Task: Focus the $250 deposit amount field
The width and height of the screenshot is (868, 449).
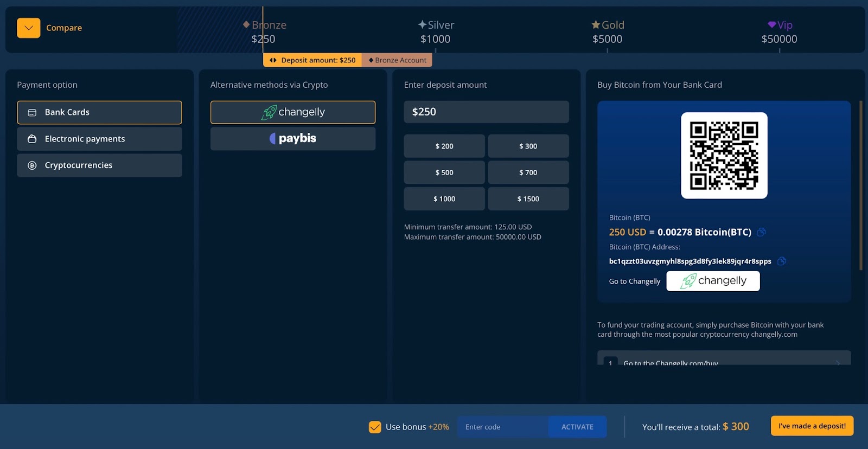Action: [x=486, y=112]
